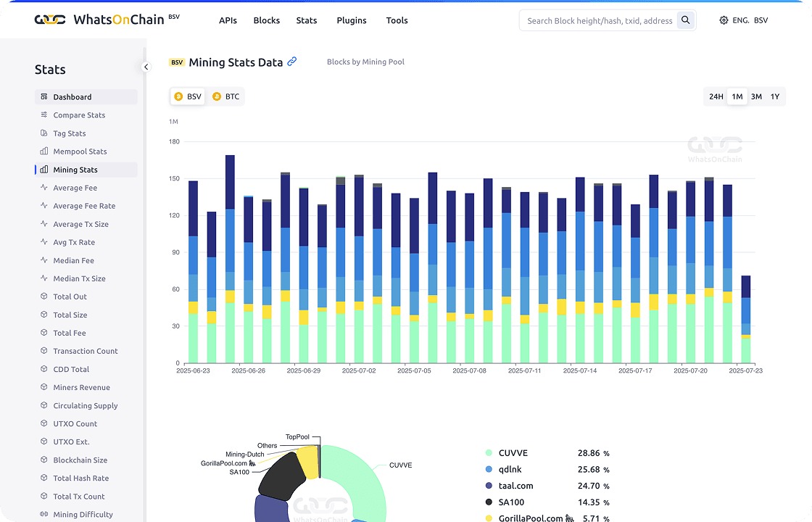Open the BSV currency selector

point(761,20)
